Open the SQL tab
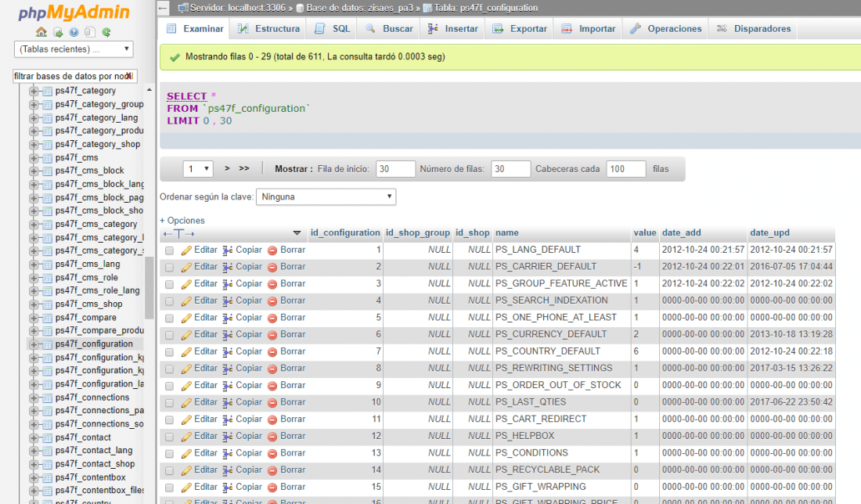 tap(333, 28)
